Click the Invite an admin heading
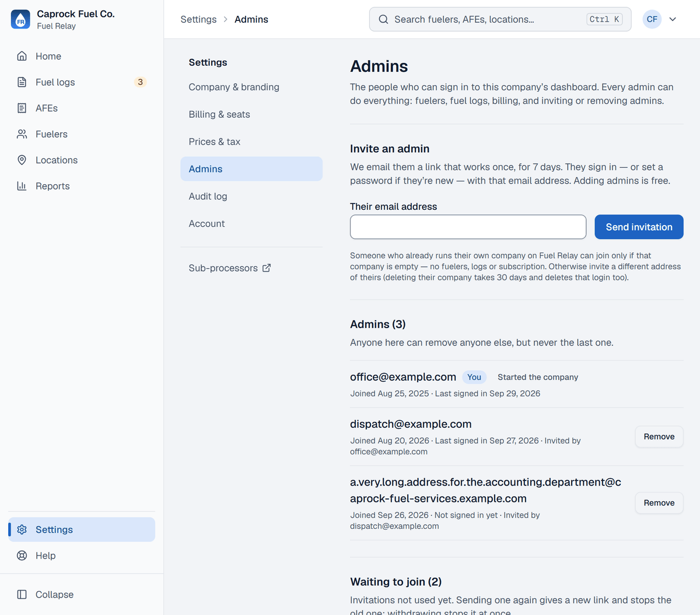The image size is (700, 615). point(390,149)
